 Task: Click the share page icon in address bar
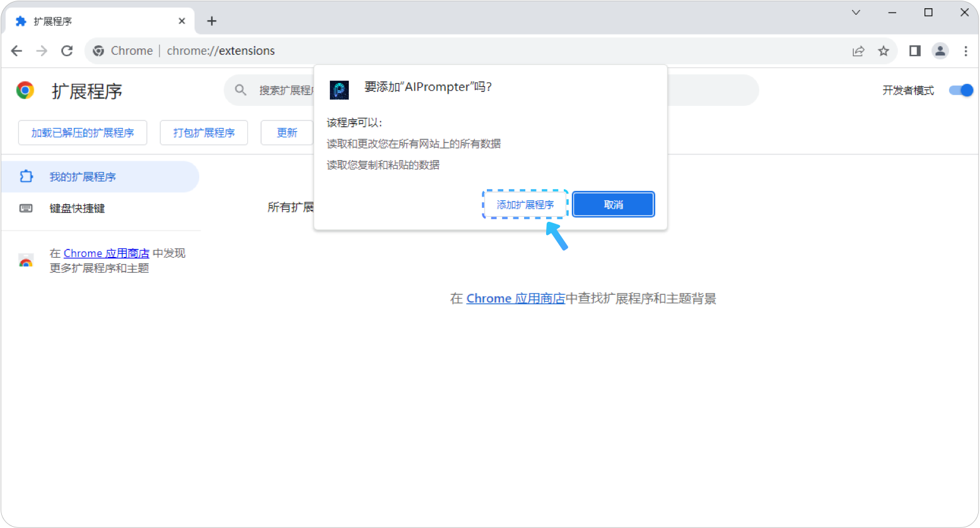pyautogui.click(x=858, y=51)
